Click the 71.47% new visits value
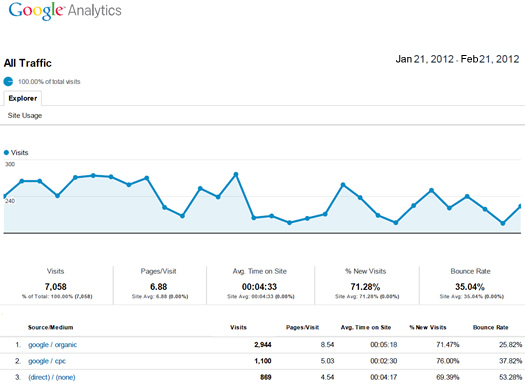Screen dimensions: 525x385 pyautogui.click(x=448, y=345)
